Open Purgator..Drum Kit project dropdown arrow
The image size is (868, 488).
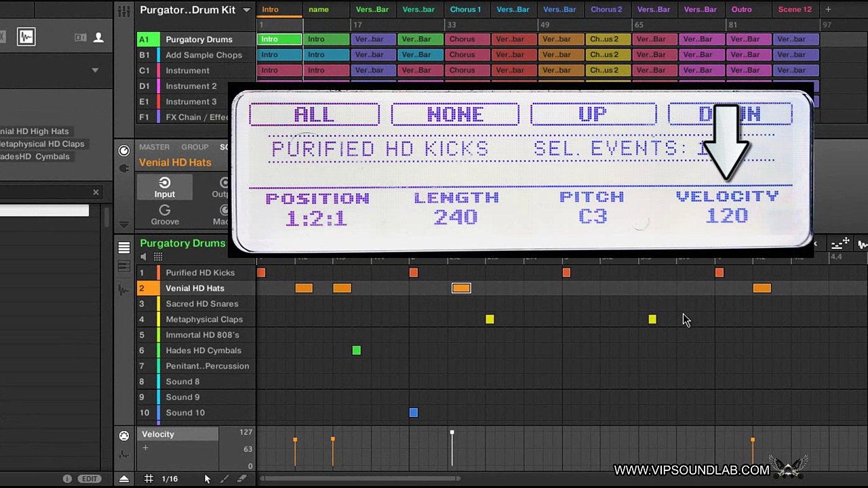(246, 10)
